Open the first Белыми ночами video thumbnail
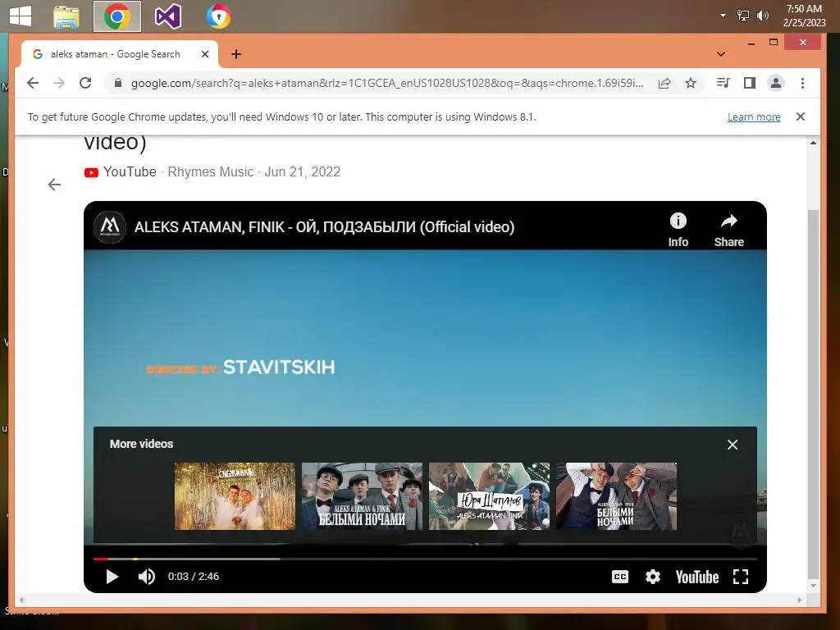The image size is (840, 630). pyautogui.click(x=362, y=496)
